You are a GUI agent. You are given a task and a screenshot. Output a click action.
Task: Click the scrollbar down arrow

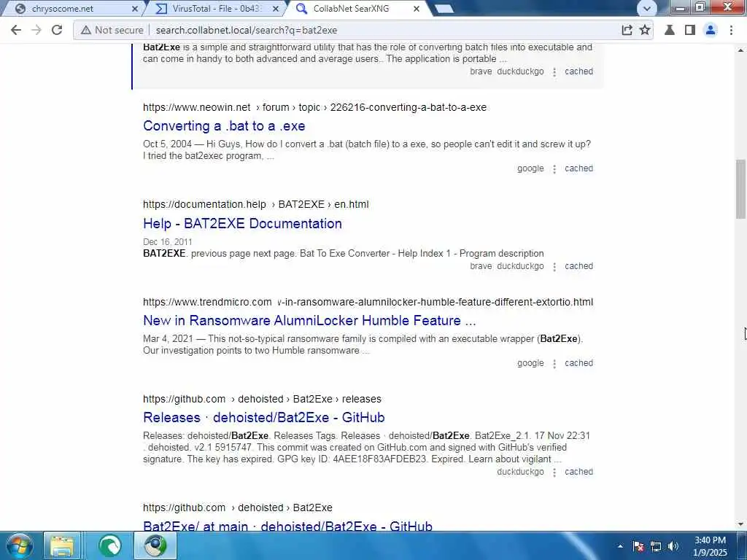coord(741,525)
